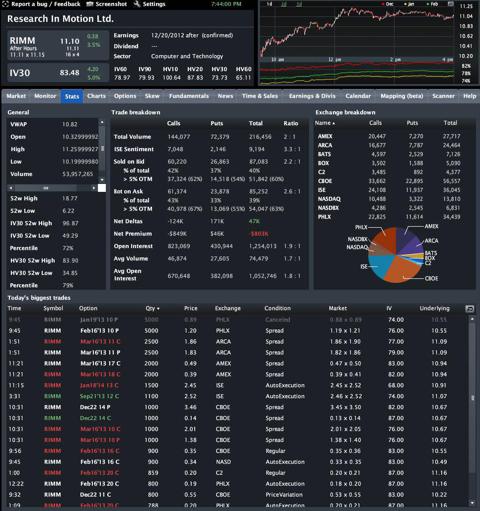Click the trades table vertical scrollbar track

[472, 411]
